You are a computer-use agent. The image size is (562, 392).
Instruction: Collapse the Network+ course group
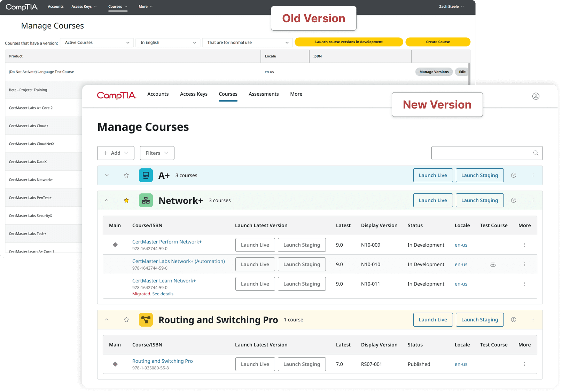[107, 200]
